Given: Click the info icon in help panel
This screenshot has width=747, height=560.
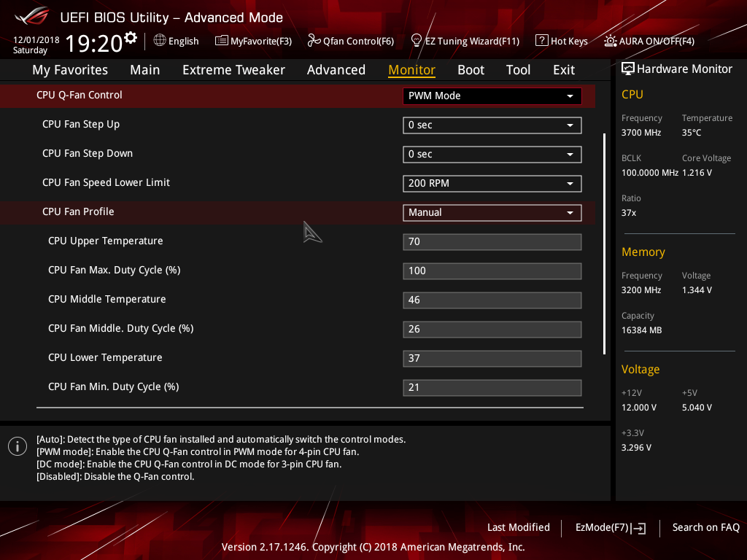Looking at the screenshot, I should [x=18, y=446].
